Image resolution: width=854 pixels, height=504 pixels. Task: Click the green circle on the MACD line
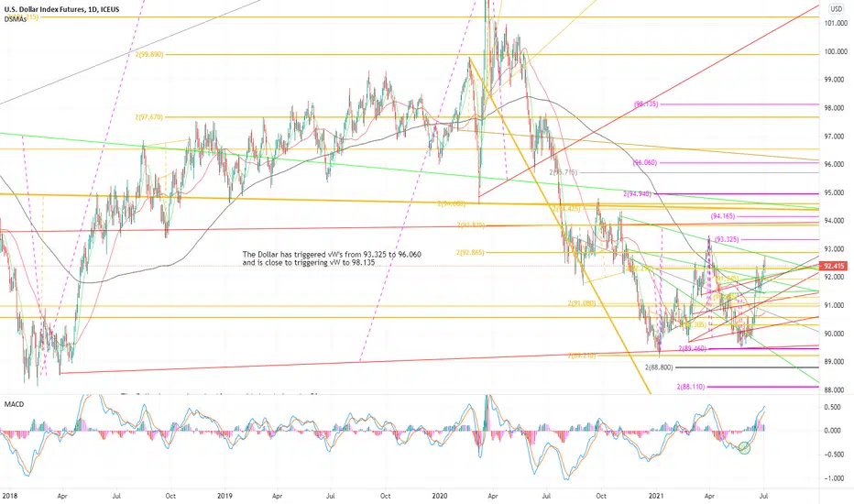[x=745, y=448]
